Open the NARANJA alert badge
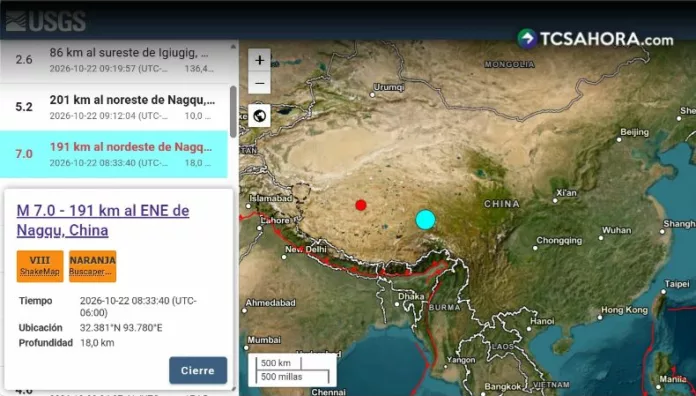Image resolution: width=696 pixels, height=396 pixels. click(x=92, y=266)
